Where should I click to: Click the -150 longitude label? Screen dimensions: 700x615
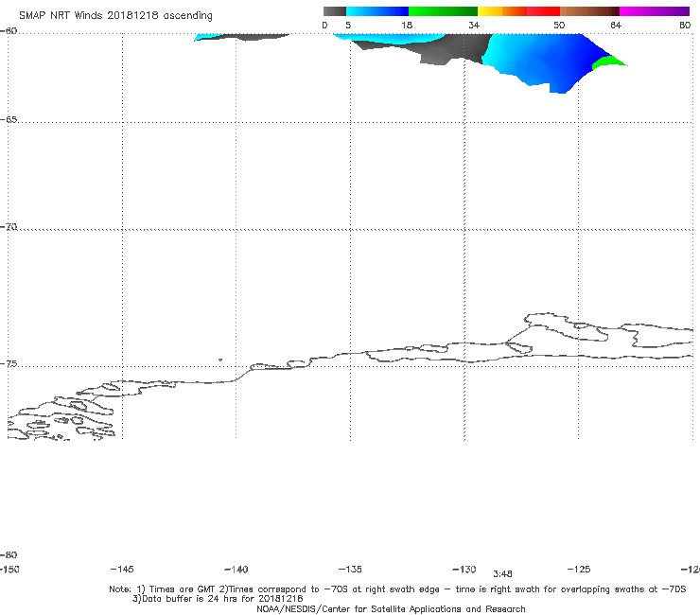[x=9, y=570]
